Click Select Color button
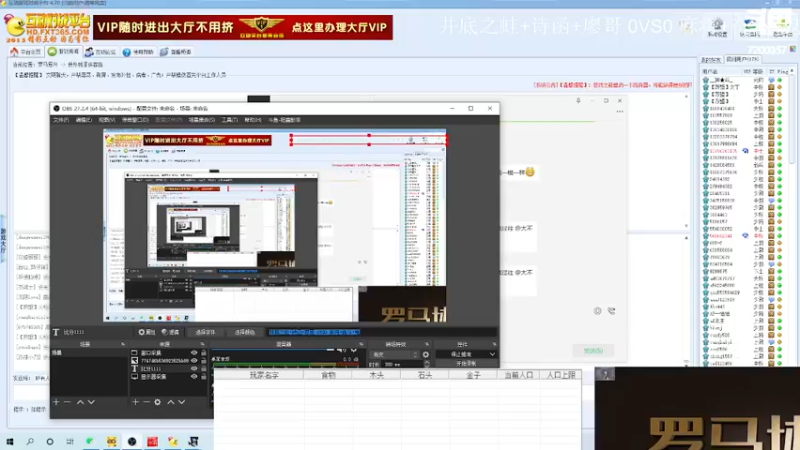This screenshot has width=800, height=450. (x=244, y=332)
